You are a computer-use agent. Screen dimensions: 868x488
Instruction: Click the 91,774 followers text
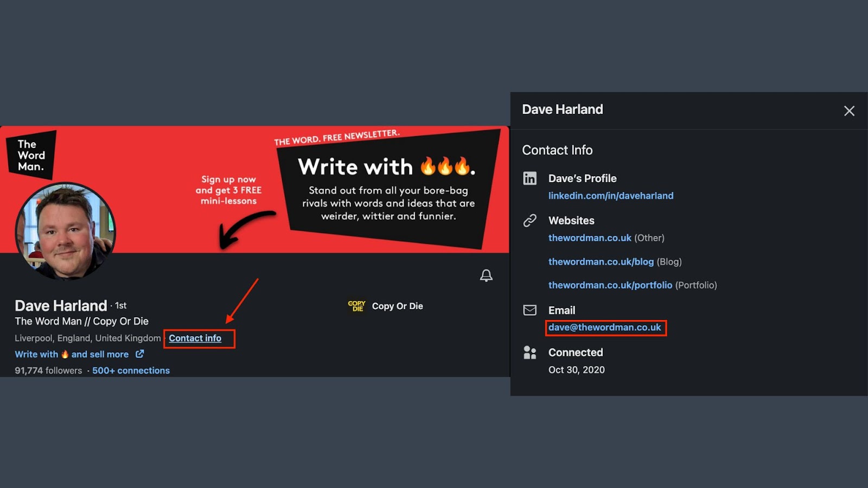coord(48,371)
